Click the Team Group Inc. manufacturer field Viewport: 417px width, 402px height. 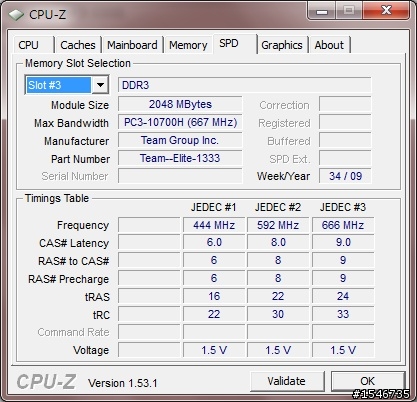pos(180,140)
